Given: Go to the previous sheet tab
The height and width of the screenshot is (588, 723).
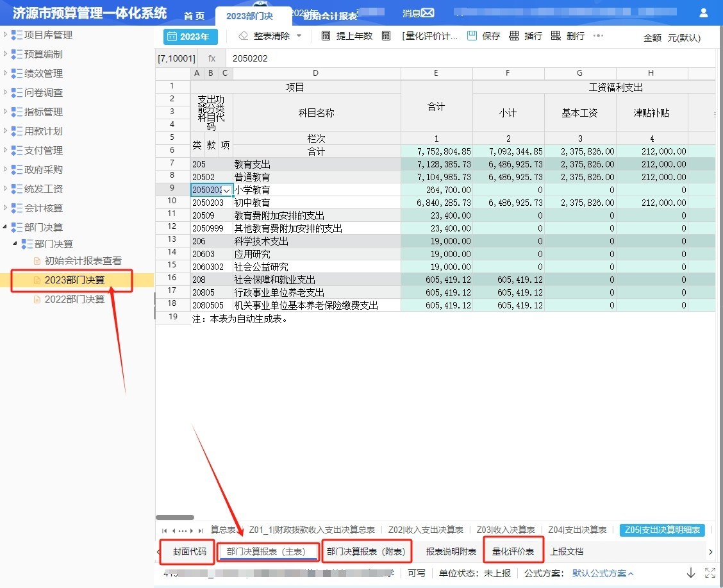Looking at the screenshot, I should coord(174,531).
